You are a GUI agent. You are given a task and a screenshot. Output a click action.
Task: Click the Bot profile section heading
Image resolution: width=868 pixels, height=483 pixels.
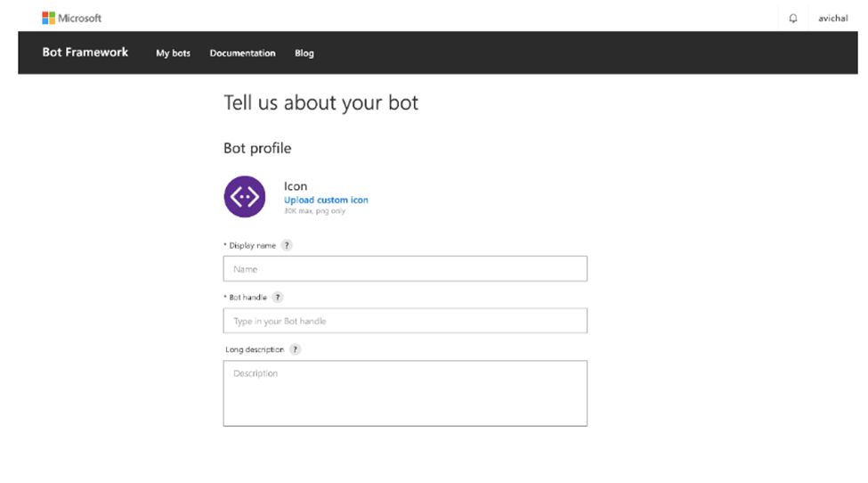(257, 148)
